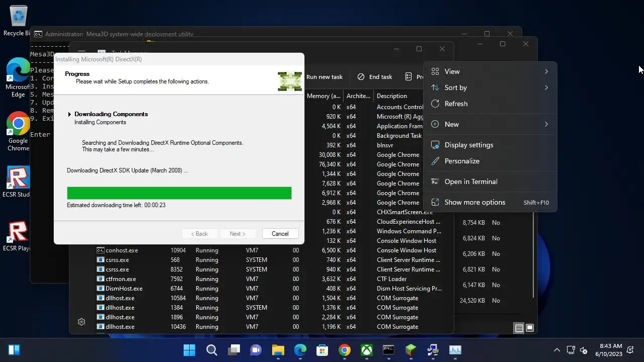Expand the Sort by submenu arrow
This screenshot has height=362, width=644.
pyautogui.click(x=546, y=87)
